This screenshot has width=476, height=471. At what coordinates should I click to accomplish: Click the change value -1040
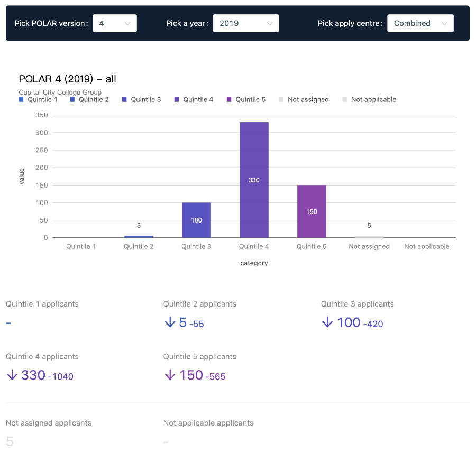[x=61, y=376]
